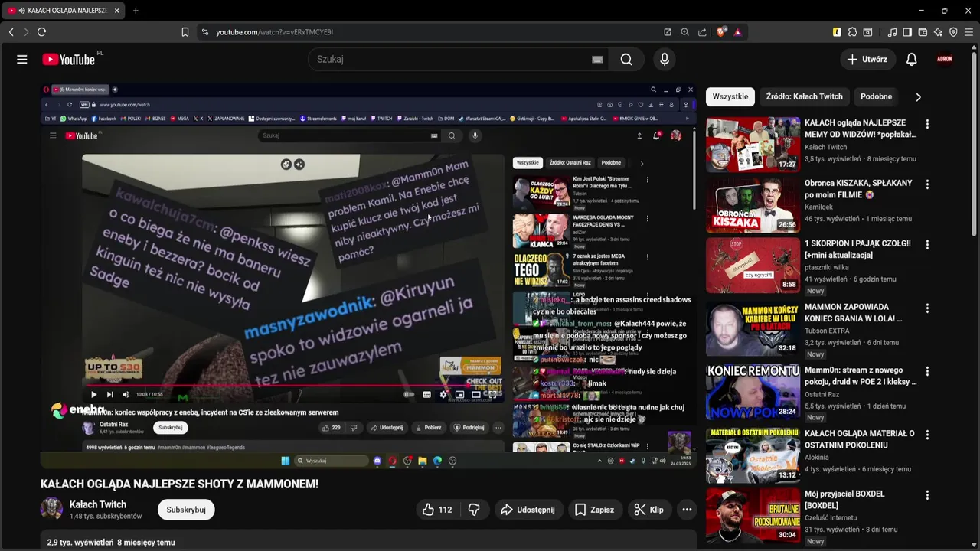Mute the tab using its speaker icon
The height and width of the screenshot is (551, 980).
tap(21, 11)
